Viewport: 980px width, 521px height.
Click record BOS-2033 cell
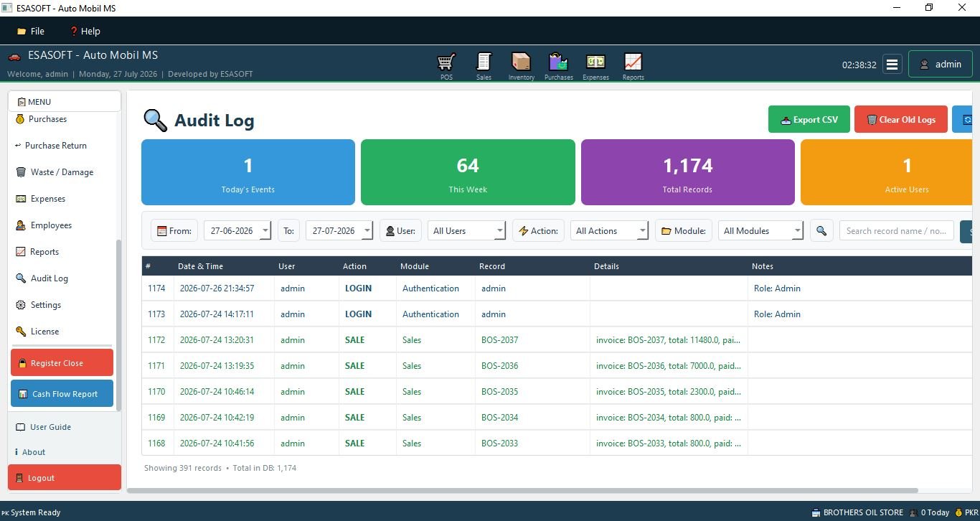tap(532, 443)
